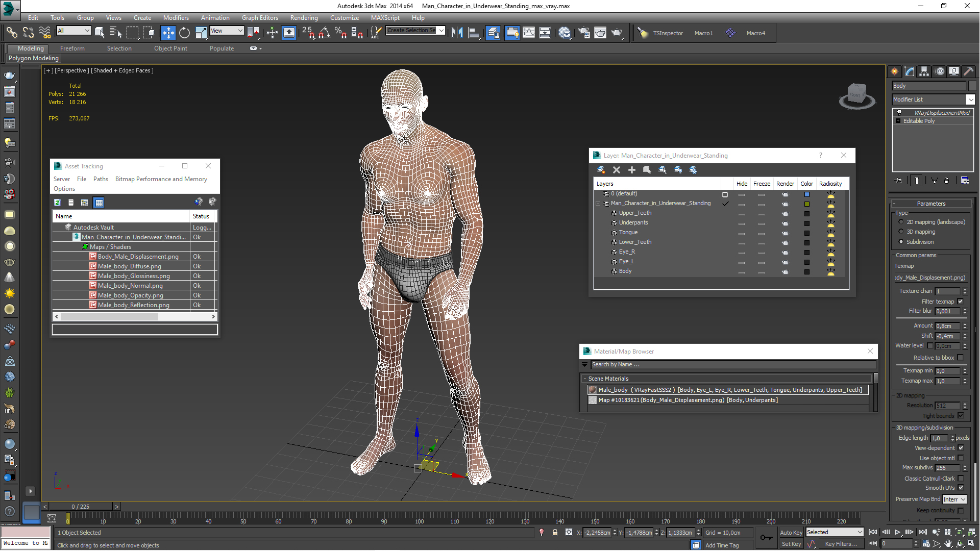Click the Polygon Modeling panel label
980x551 pixels.
(34, 58)
